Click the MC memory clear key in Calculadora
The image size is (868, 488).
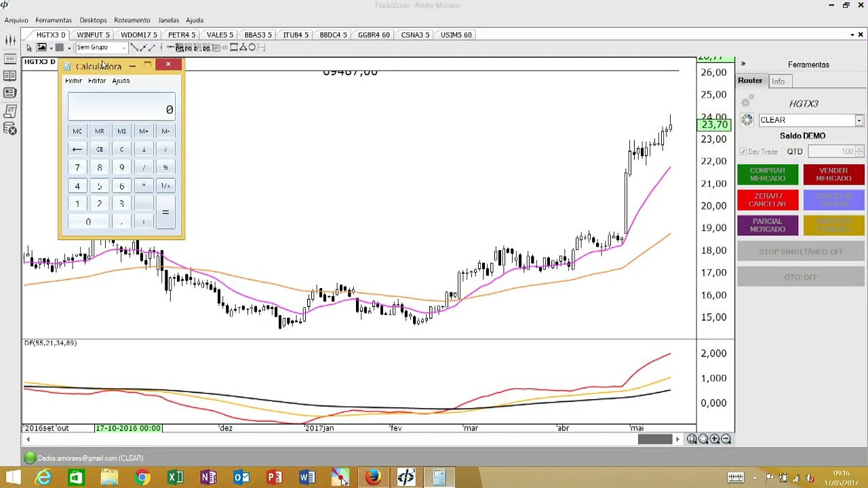77,131
